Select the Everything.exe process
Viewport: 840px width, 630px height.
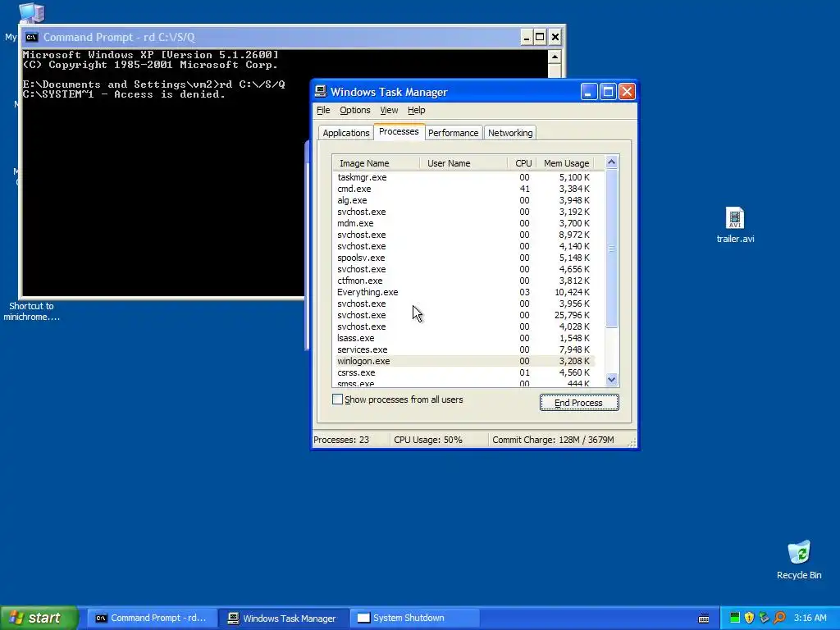click(x=465, y=292)
